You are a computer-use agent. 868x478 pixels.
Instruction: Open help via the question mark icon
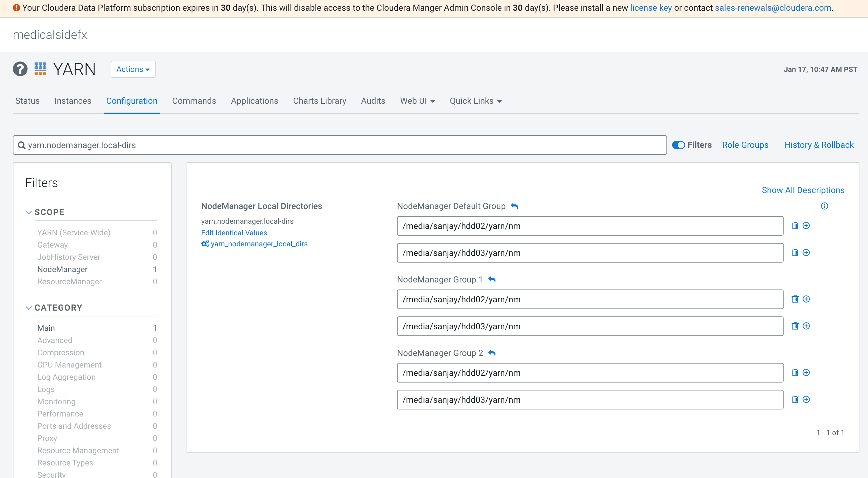point(20,69)
